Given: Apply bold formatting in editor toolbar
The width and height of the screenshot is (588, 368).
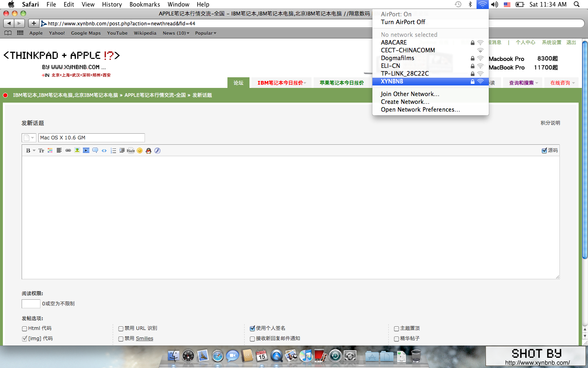Looking at the screenshot, I should (x=28, y=150).
